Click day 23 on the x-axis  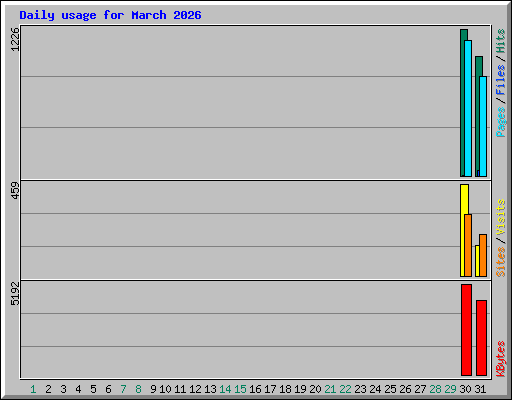point(360,389)
